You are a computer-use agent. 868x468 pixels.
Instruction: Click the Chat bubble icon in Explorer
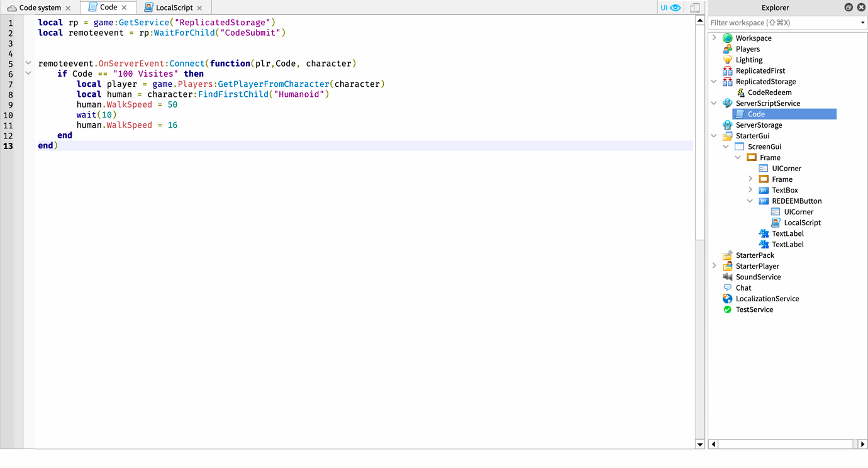[x=728, y=288]
